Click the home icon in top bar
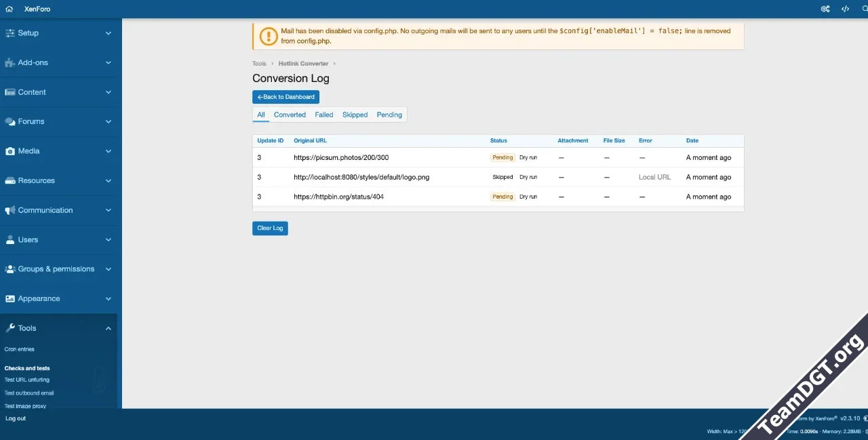 click(x=9, y=9)
